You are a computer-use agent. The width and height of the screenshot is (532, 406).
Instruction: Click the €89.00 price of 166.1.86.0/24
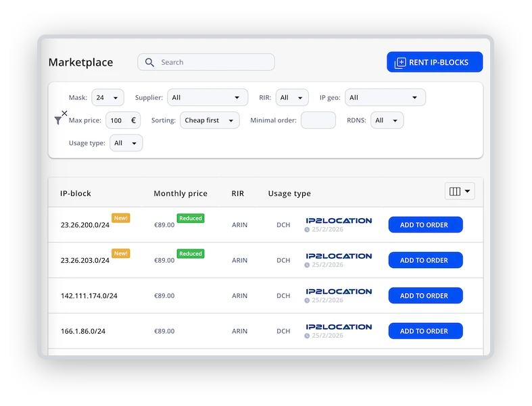coord(164,331)
